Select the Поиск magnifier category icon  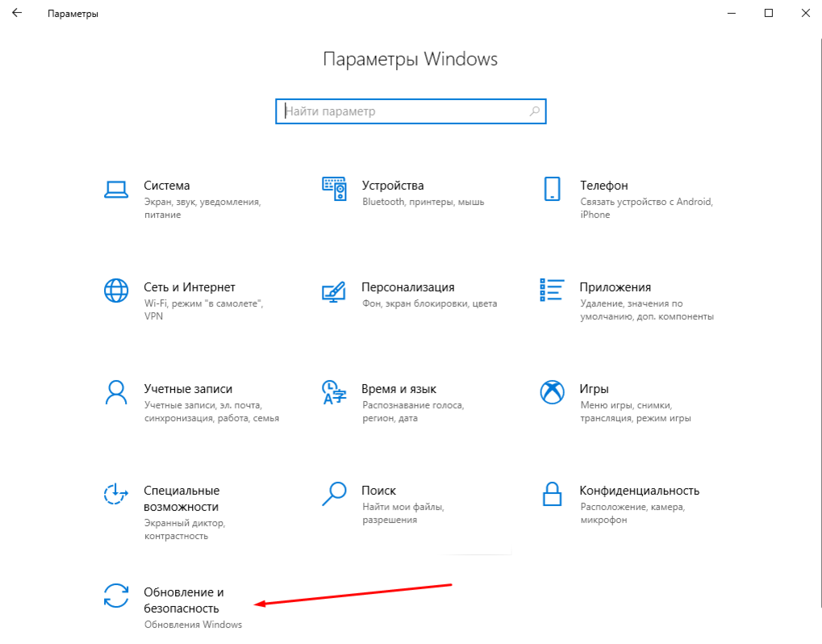(x=334, y=494)
